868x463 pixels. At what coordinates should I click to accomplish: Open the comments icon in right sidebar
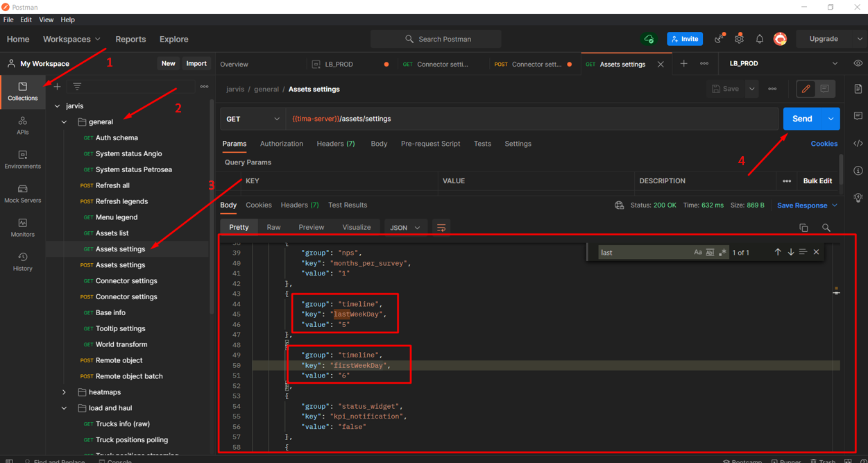858,116
